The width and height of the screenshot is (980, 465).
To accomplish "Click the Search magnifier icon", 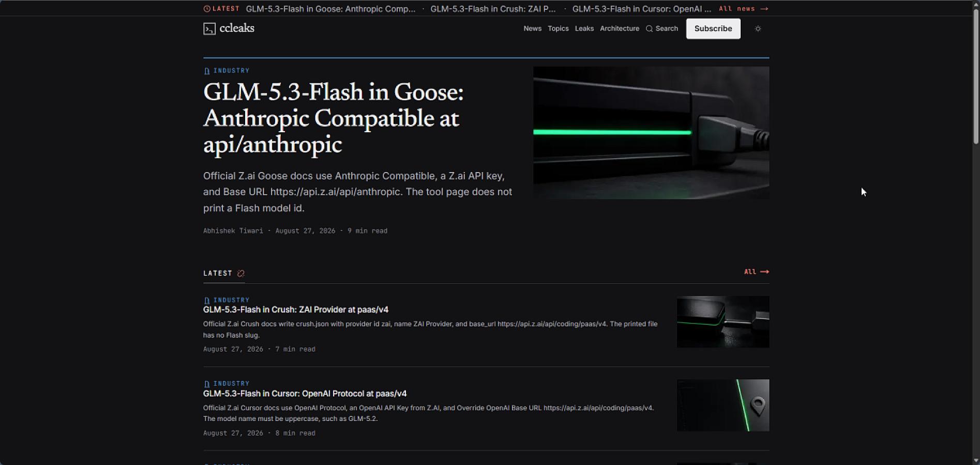I will click(649, 29).
